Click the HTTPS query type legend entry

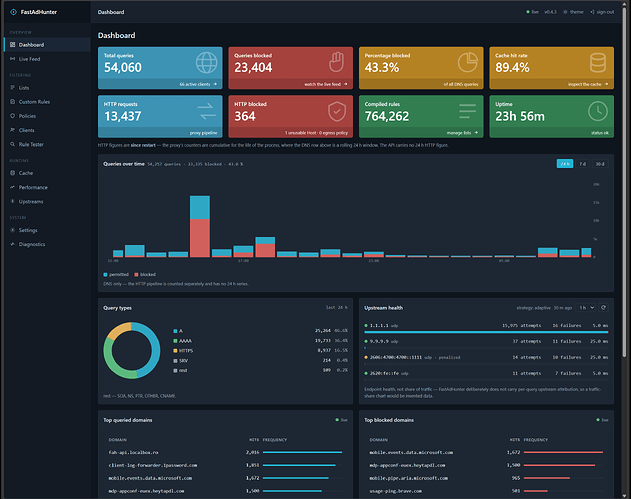tap(183, 351)
